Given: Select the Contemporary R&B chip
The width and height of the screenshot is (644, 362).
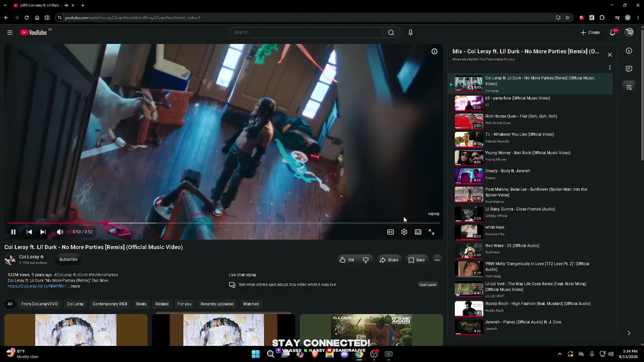Looking at the screenshot, I should [110, 304].
